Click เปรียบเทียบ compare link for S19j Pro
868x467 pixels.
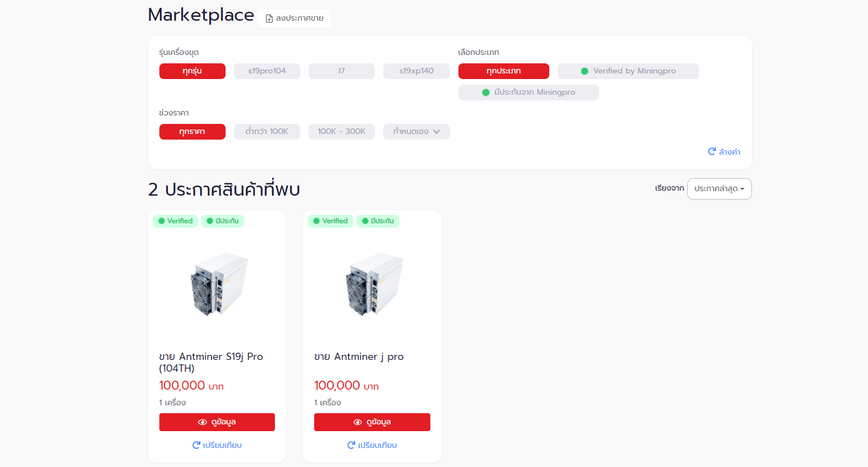(217, 445)
